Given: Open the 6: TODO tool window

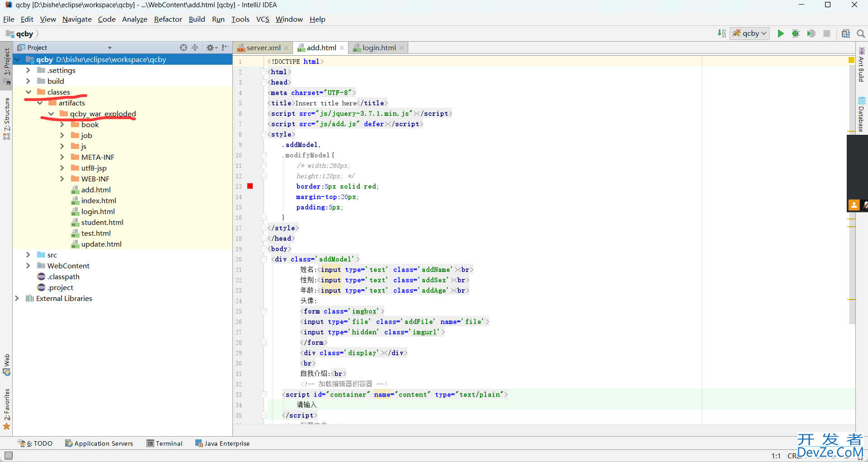Looking at the screenshot, I should 35,443.
